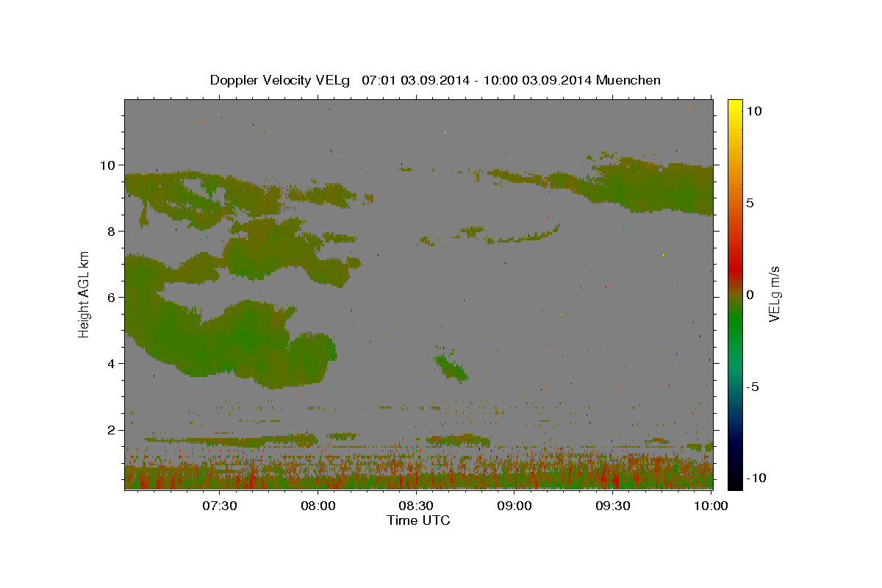Click the red section of the colorbar
The image size is (882, 588).
[x=735, y=268]
